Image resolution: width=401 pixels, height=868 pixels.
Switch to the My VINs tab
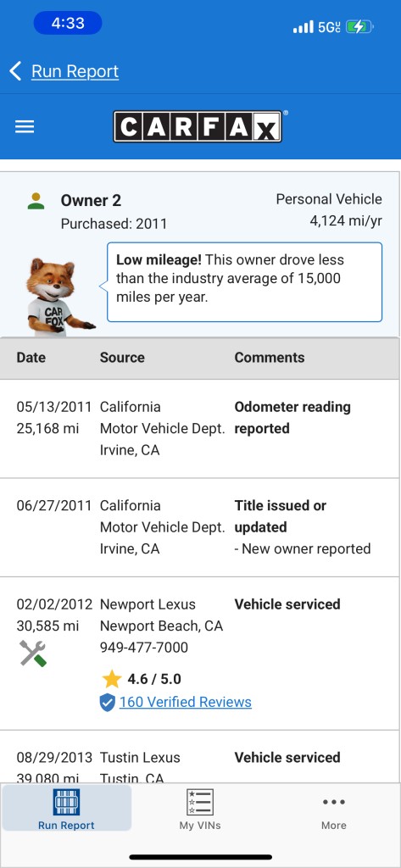[200, 810]
